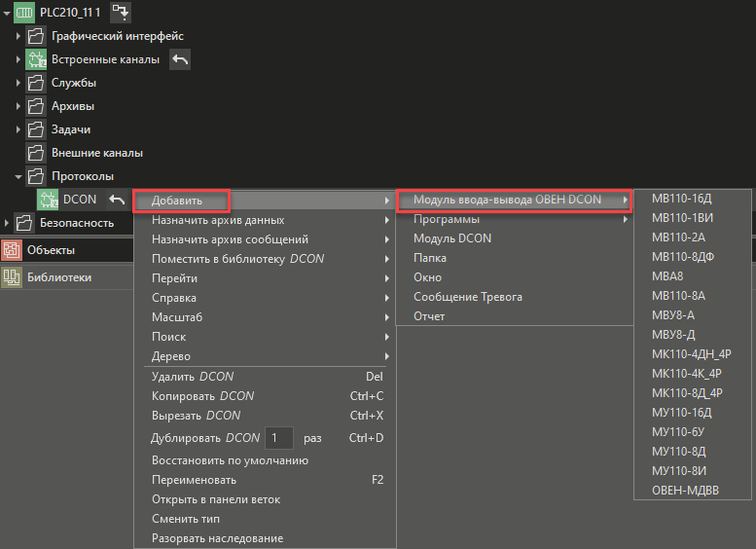Click the Безопасность folder icon

click(24, 223)
